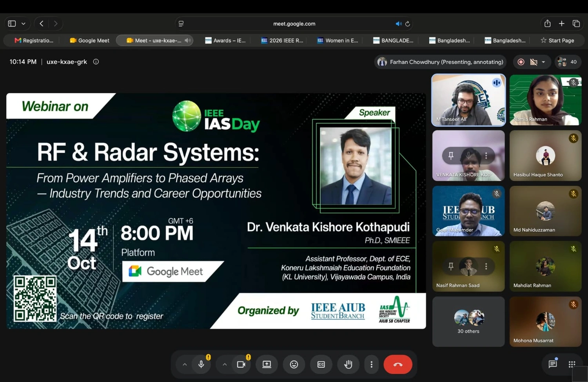Open the meeting activities grid icon

click(x=572, y=364)
